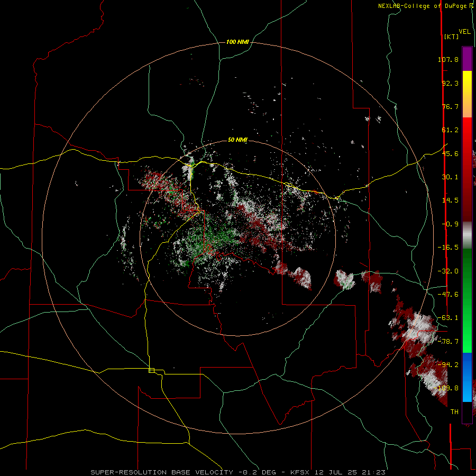Pick the yellow-orange segment of the color bar
Viewport: 476px width, 476px height.
click(467, 94)
